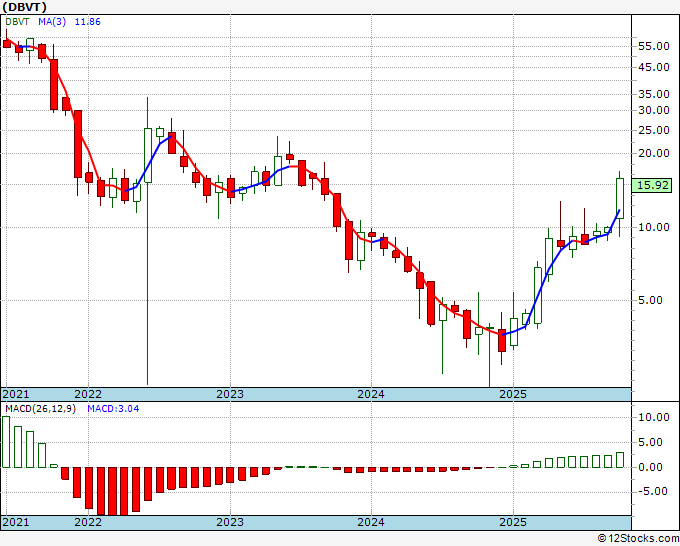Click the last green MACD histogram bar
The height and width of the screenshot is (546, 680).
pos(620,460)
